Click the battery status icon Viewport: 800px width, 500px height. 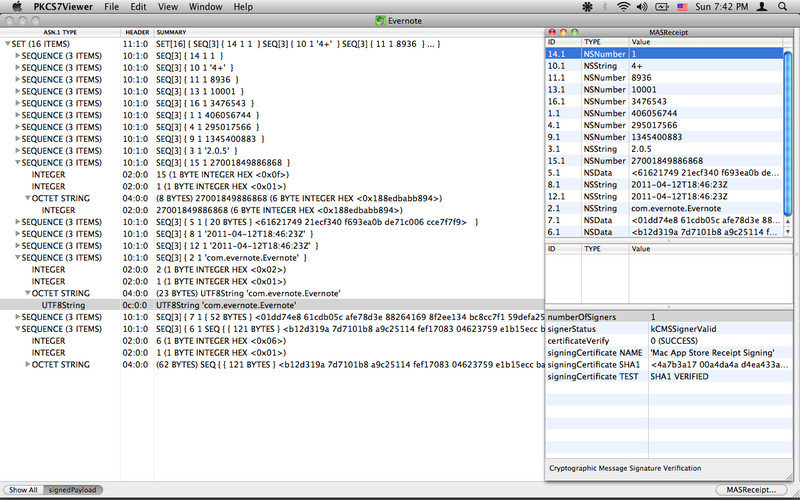click(662, 7)
